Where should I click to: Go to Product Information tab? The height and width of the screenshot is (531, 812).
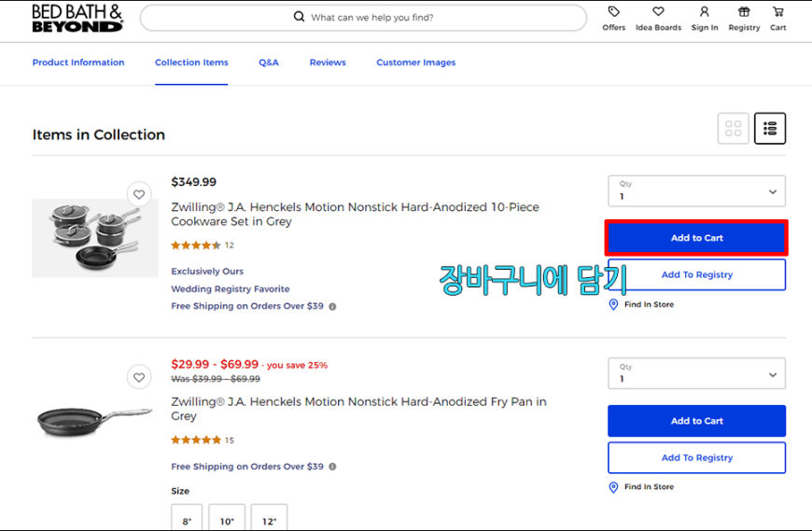point(78,63)
